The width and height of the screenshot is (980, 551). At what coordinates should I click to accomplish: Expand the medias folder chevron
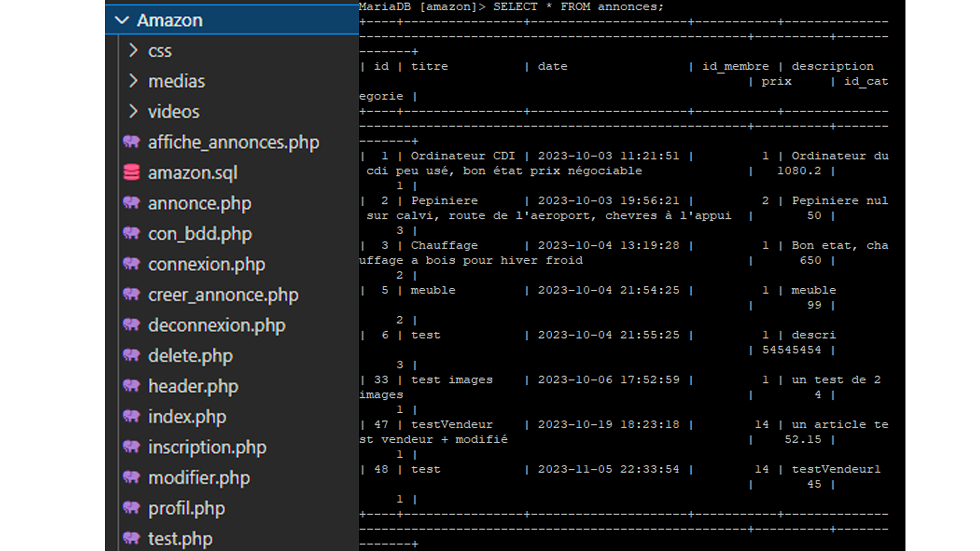coord(133,81)
